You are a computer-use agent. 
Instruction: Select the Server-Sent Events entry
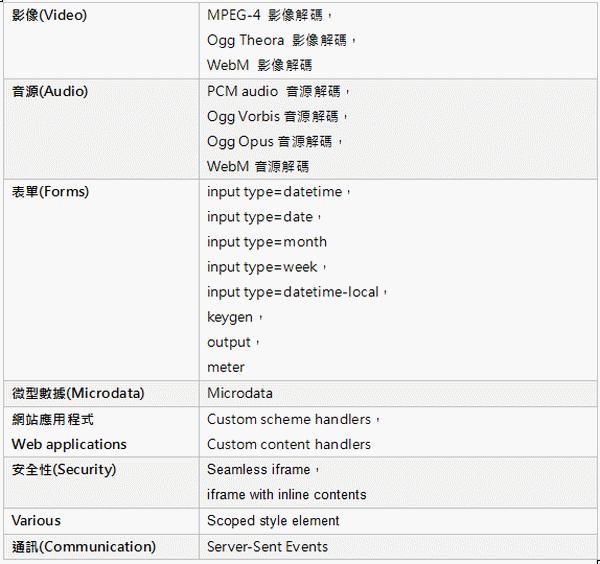coord(267,547)
